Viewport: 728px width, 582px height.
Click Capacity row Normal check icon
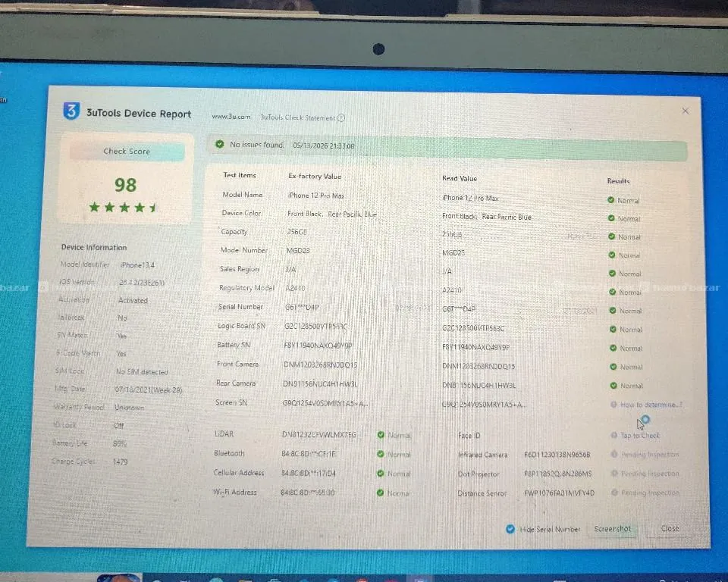point(612,236)
